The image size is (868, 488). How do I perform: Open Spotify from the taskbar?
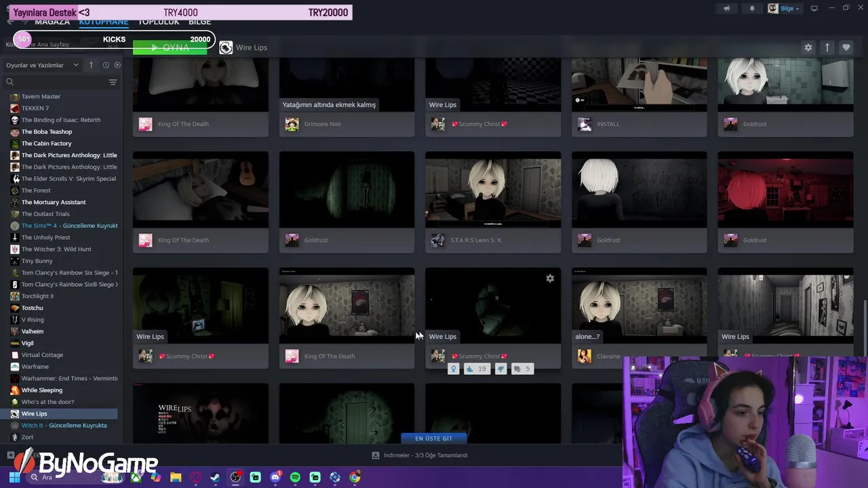(295, 477)
